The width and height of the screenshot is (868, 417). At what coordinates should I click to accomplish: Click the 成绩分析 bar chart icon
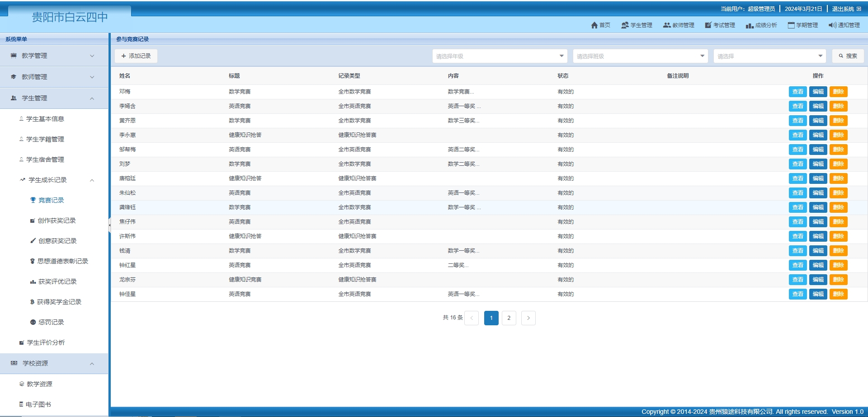[x=750, y=25]
